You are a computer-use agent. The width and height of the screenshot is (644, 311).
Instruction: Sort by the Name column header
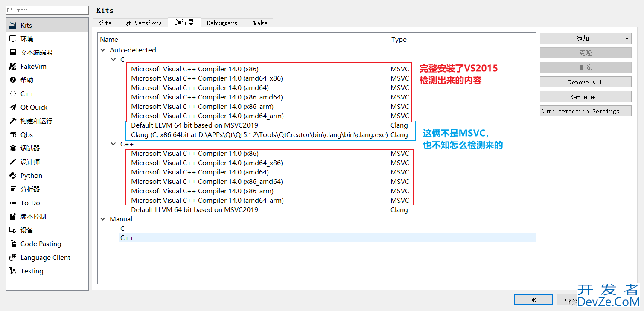(243, 40)
